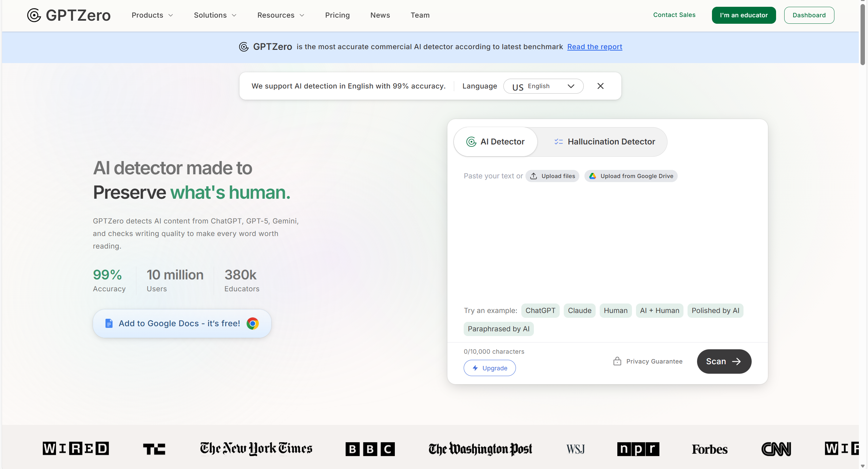Viewport: 868px width, 469px height.
Task: Switch to the Hallucination Detector tab
Action: pyautogui.click(x=611, y=141)
